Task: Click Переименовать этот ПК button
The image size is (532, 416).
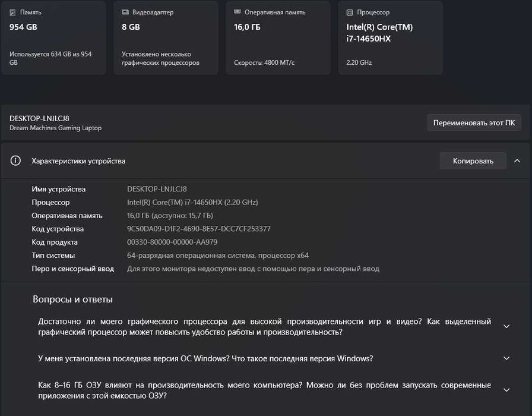Action: (474, 122)
